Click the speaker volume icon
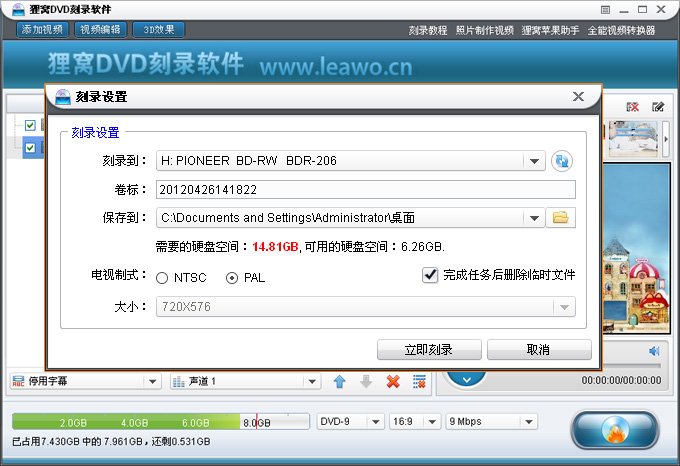 coord(654,351)
